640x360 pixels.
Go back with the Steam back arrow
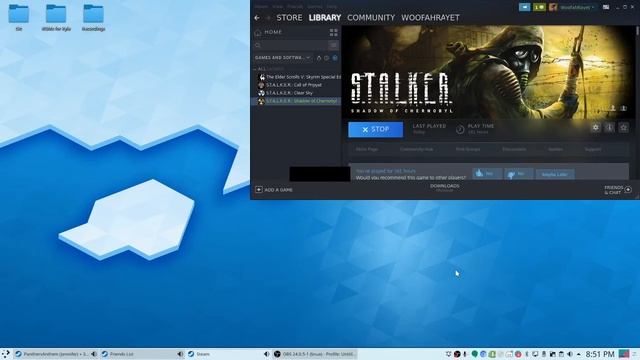coord(257,18)
